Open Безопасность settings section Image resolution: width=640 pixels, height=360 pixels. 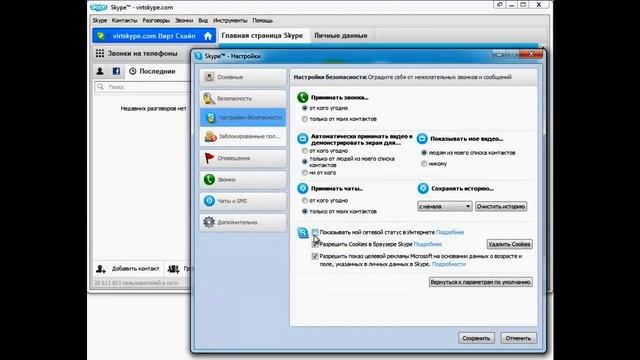[243, 98]
